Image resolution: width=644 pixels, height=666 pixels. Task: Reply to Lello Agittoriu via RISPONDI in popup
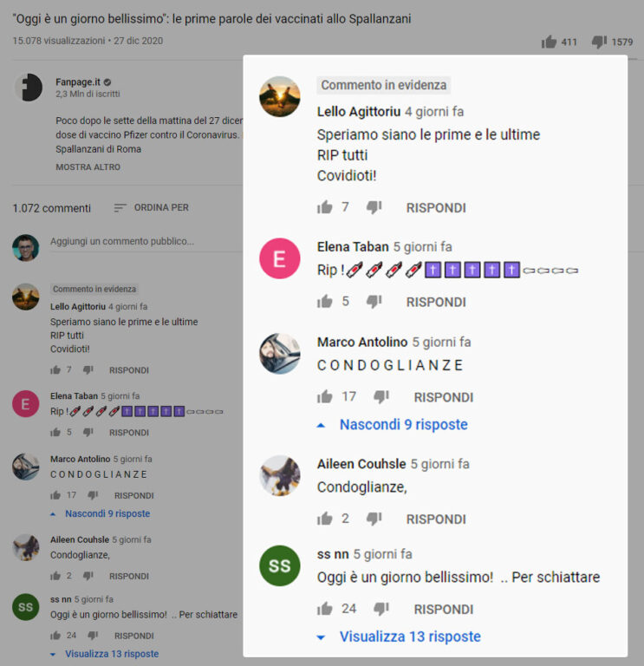pos(436,208)
